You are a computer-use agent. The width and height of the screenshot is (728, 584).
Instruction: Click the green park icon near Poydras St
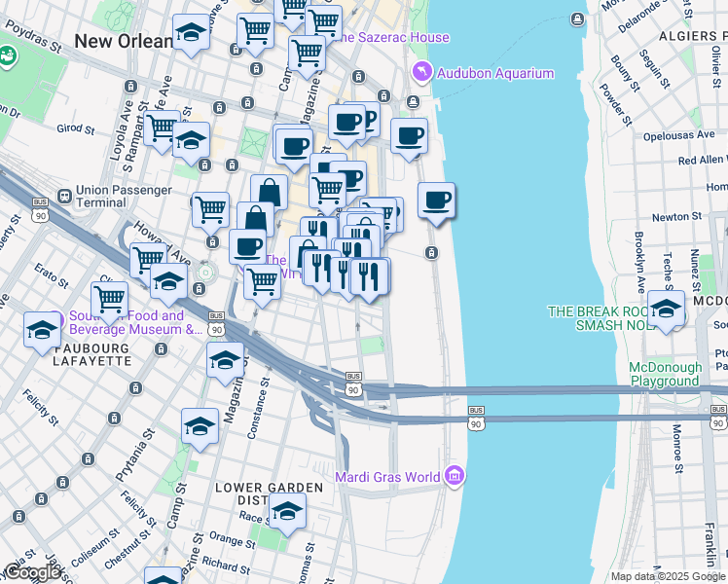[8, 55]
